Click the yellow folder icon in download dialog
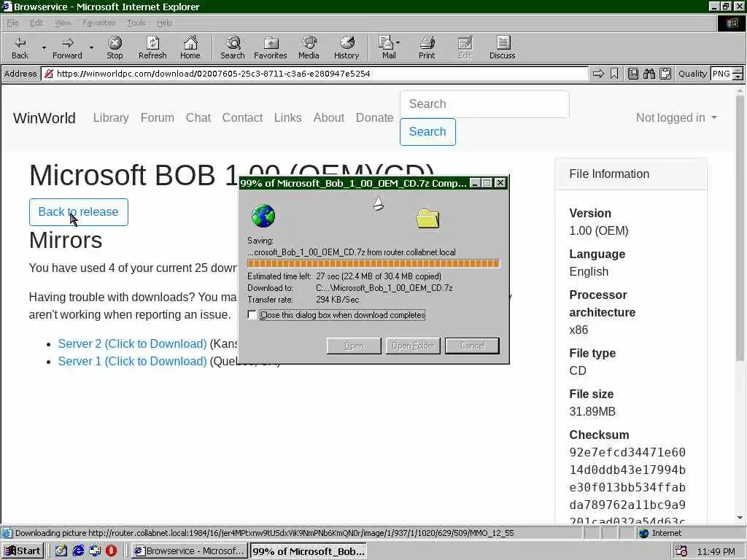Image resolution: width=747 pixels, height=560 pixels. [427, 219]
